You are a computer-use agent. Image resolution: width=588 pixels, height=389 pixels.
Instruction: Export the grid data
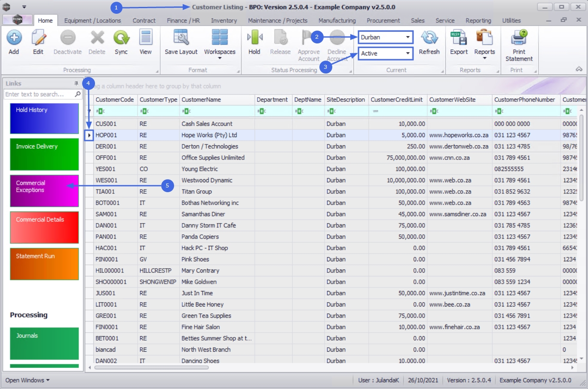pos(459,43)
